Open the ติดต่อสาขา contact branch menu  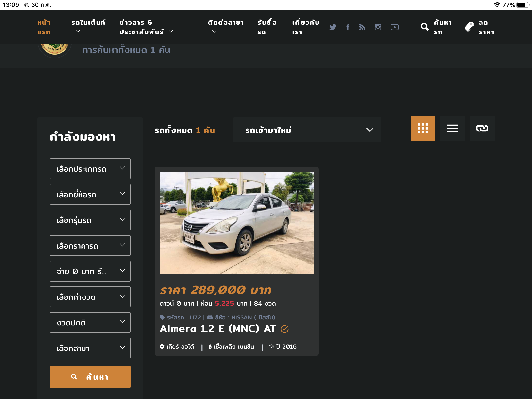tap(225, 27)
